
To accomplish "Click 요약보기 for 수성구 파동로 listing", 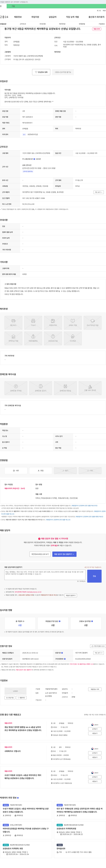I will pos(95,777).
